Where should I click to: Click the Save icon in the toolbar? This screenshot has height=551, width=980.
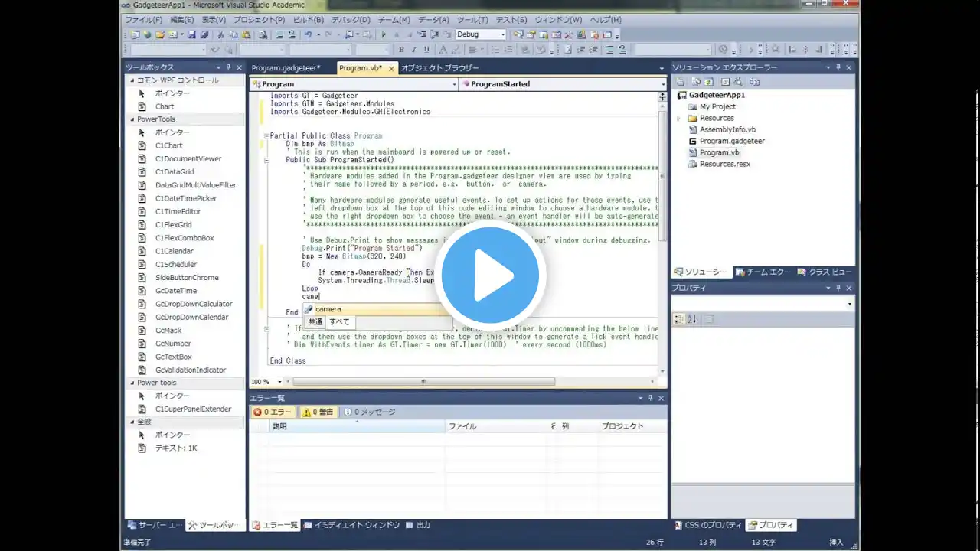tap(191, 34)
